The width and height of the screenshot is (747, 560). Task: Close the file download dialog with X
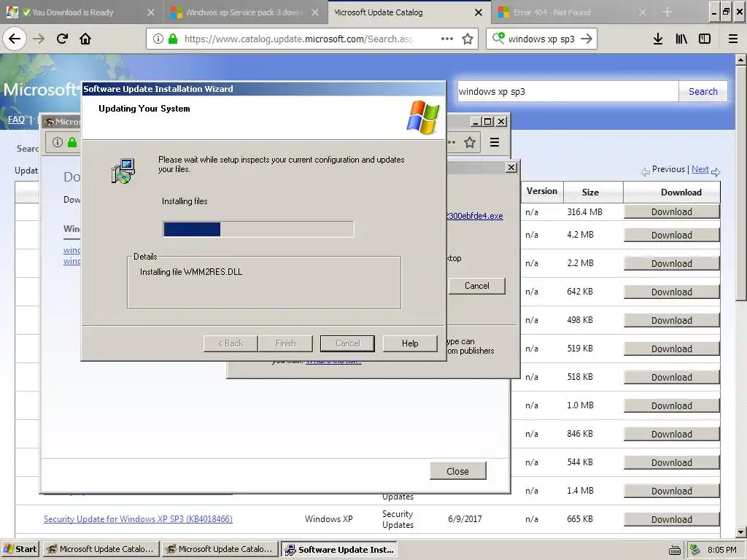point(511,167)
